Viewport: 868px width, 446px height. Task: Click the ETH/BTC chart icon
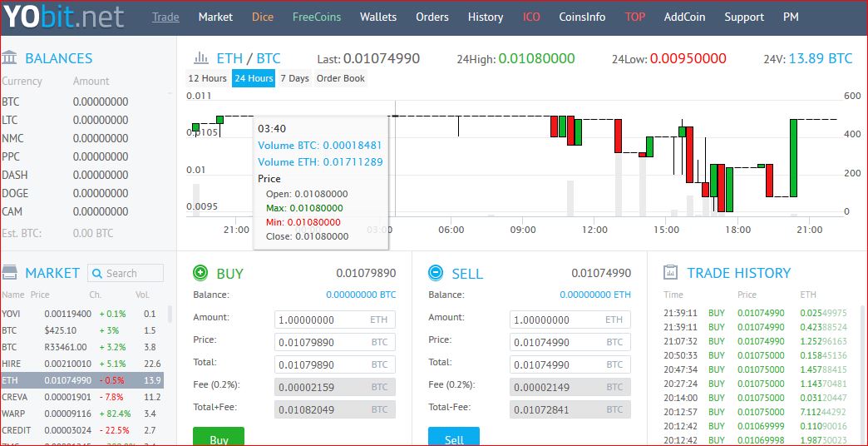pos(200,57)
